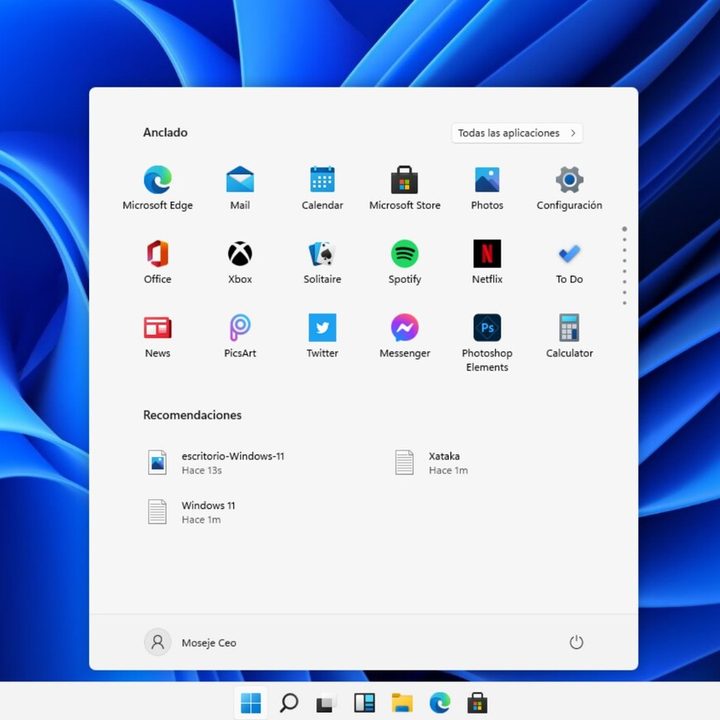This screenshot has height=720, width=720.
Task: Open recommended file escritorio-Windows-11
Action: click(x=215, y=462)
